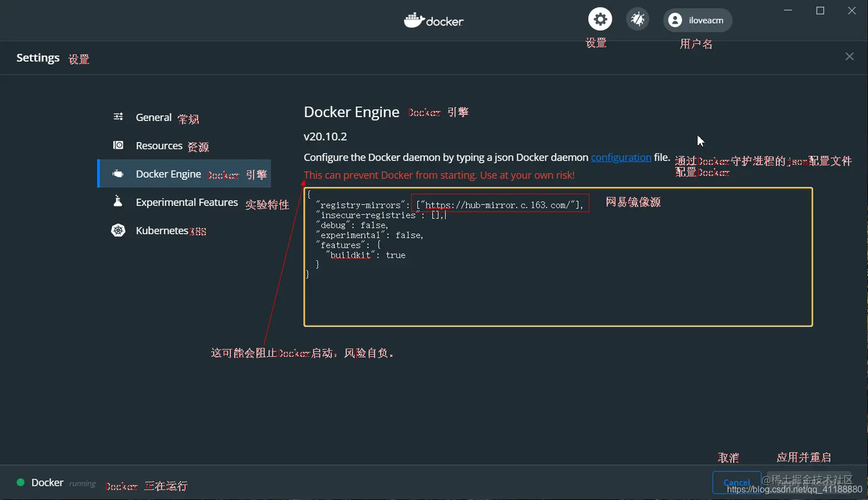Minimize the Docker Desktop window
This screenshot has height=500, width=868.
click(x=788, y=10)
